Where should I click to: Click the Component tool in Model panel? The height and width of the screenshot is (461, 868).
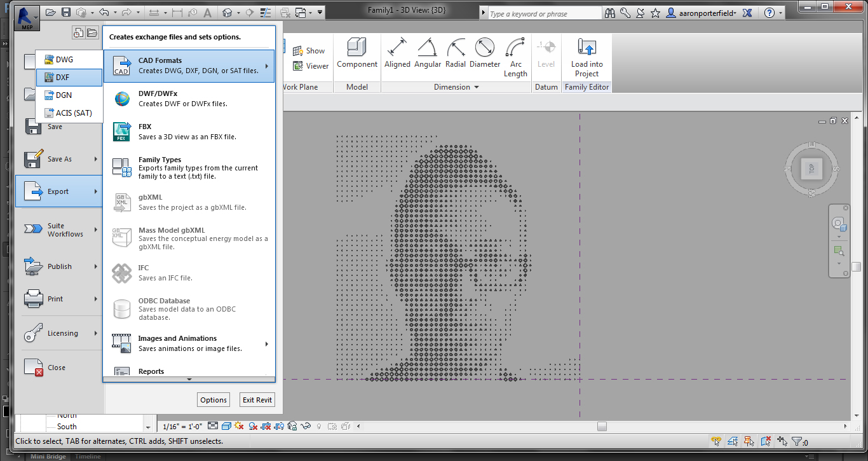[x=357, y=53]
